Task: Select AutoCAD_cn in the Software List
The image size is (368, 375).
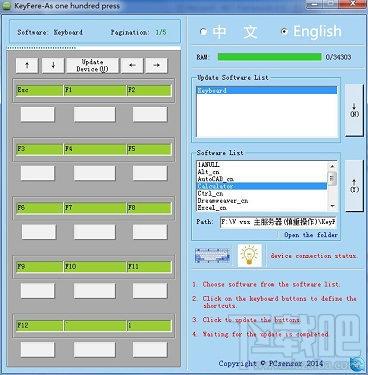Action: point(262,179)
